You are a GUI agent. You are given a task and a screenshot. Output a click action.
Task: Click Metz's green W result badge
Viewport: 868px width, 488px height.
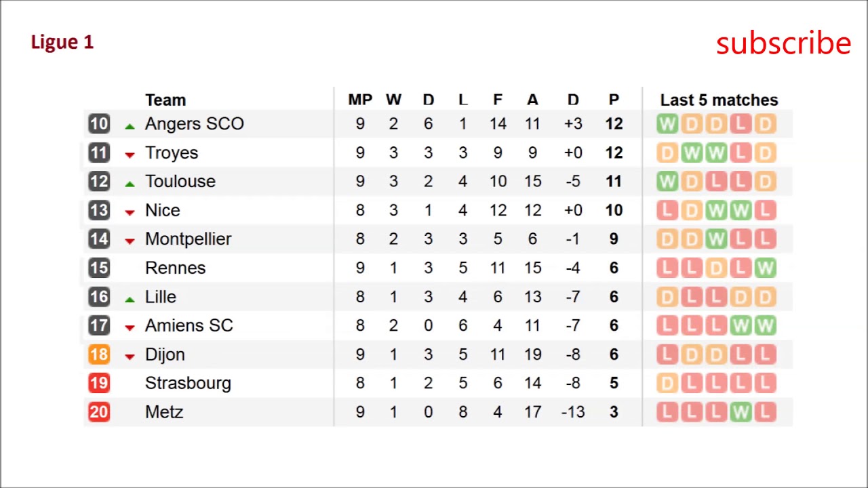pyautogui.click(x=741, y=412)
